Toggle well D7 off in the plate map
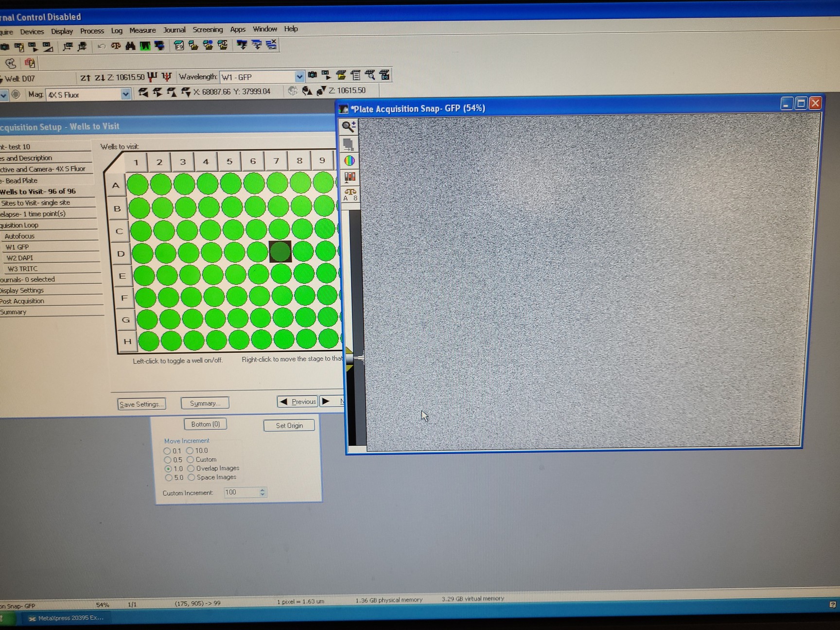840x630 pixels. click(x=280, y=252)
